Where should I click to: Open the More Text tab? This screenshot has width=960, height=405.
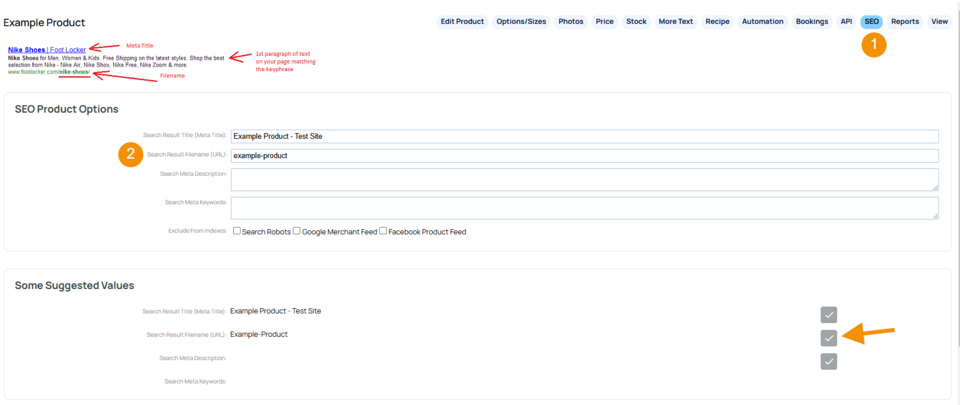pyautogui.click(x=675, y=21)
